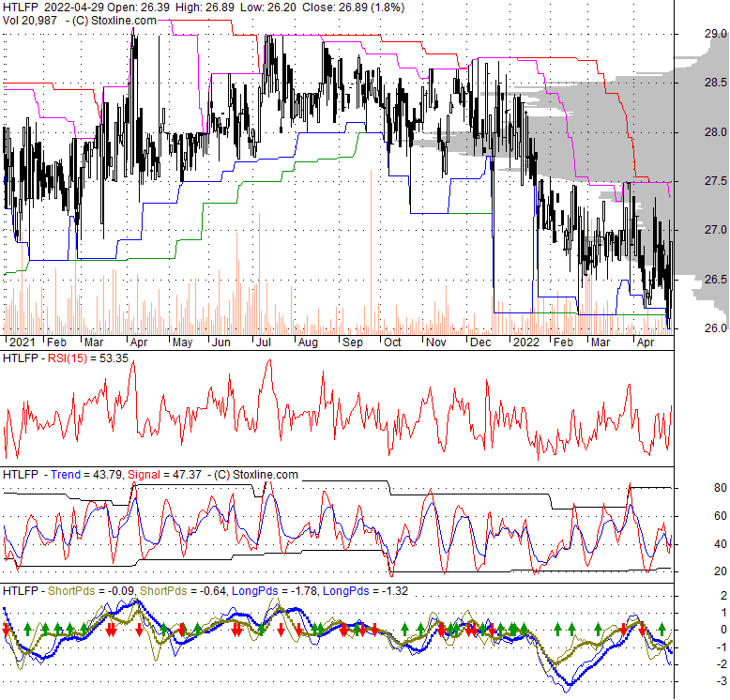Click the date 2022-04-29 in the chart header

(x=72, y=8)
